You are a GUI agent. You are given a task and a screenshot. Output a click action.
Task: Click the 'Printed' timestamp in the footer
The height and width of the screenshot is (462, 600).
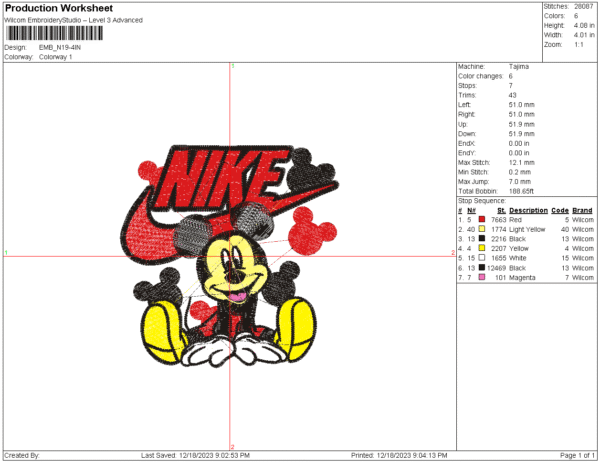pos(399,455)
